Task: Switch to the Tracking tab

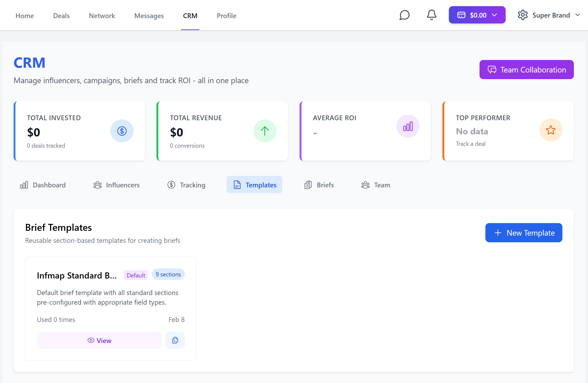Action: click(186, 185)
